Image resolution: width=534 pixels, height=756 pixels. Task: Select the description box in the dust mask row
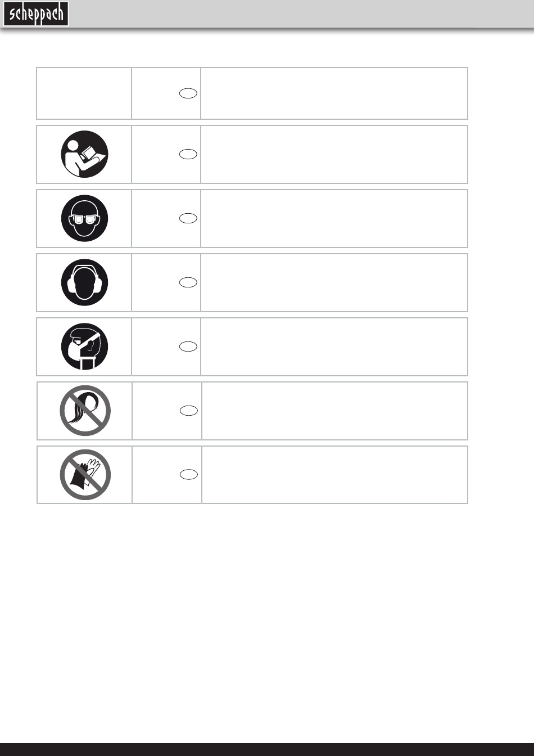(334, 346)
